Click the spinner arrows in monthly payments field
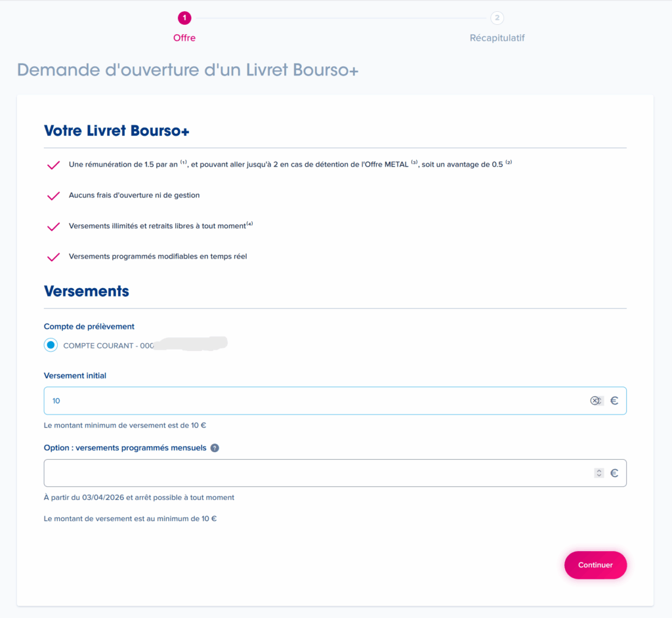This screenshot has width=672, height=618. click(x=598, y=473)
